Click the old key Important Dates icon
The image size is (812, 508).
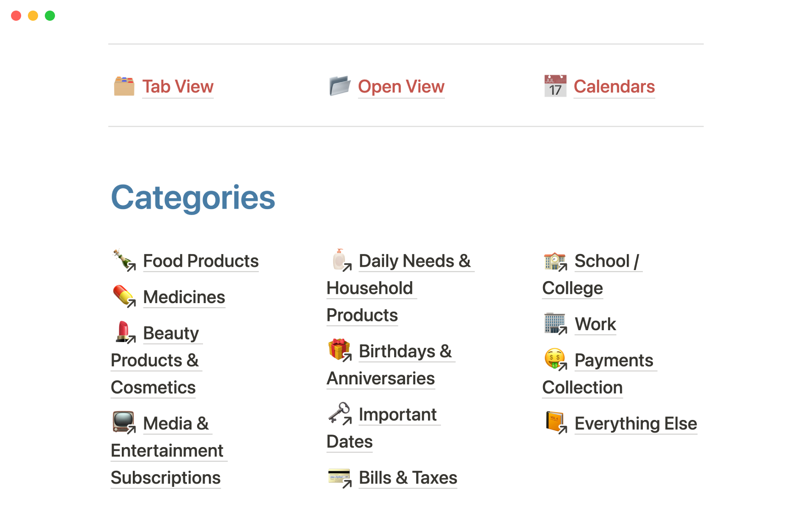(340, 414)
